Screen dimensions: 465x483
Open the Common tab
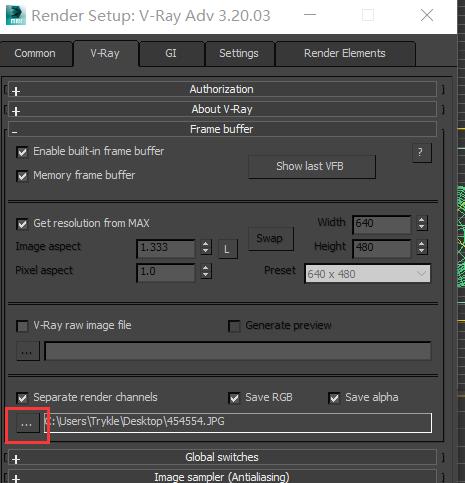tap(35, 53)
